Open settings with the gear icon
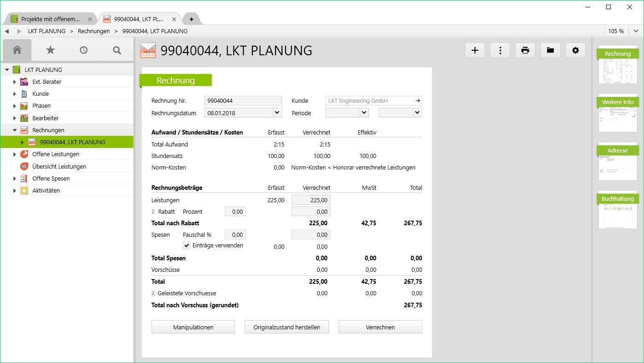 575,51
